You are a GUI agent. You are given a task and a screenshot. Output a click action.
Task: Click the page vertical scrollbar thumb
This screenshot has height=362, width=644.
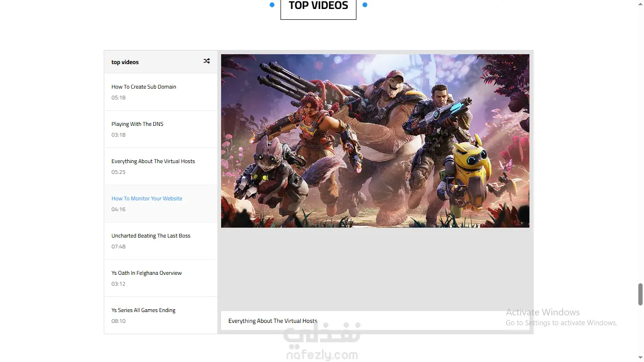click(640, 294)
